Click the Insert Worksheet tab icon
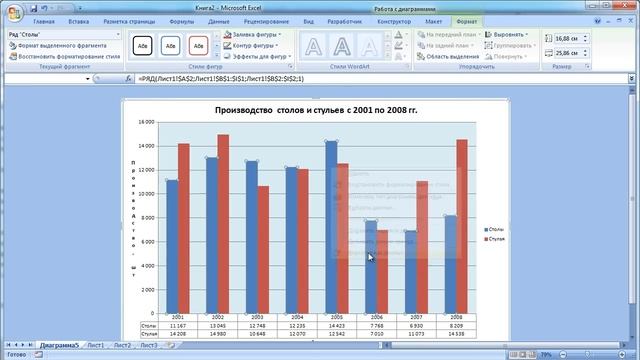The image size is (640, 360). tap(171, 345)
